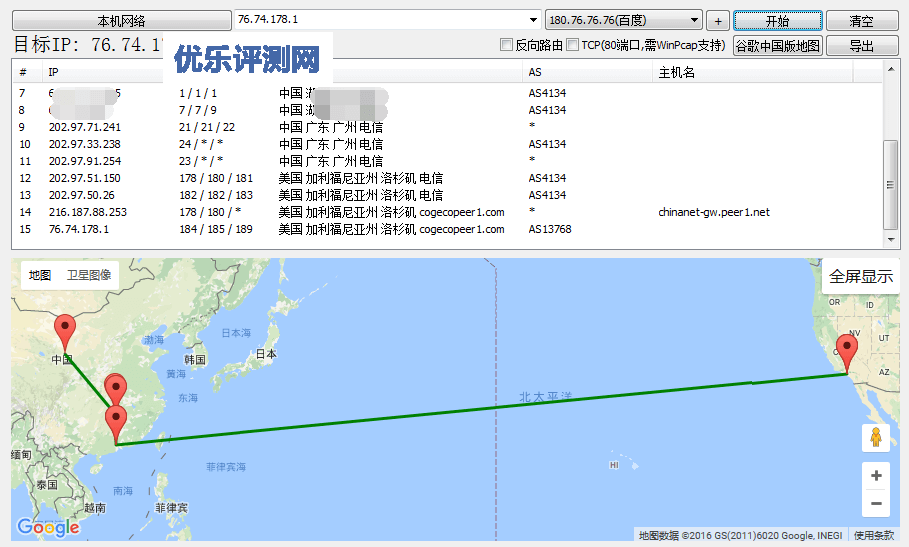Viewport: 909px width, 547px height.
Task: Click latency value 184 / 185 / 189
Action: (x=216, y=229)
